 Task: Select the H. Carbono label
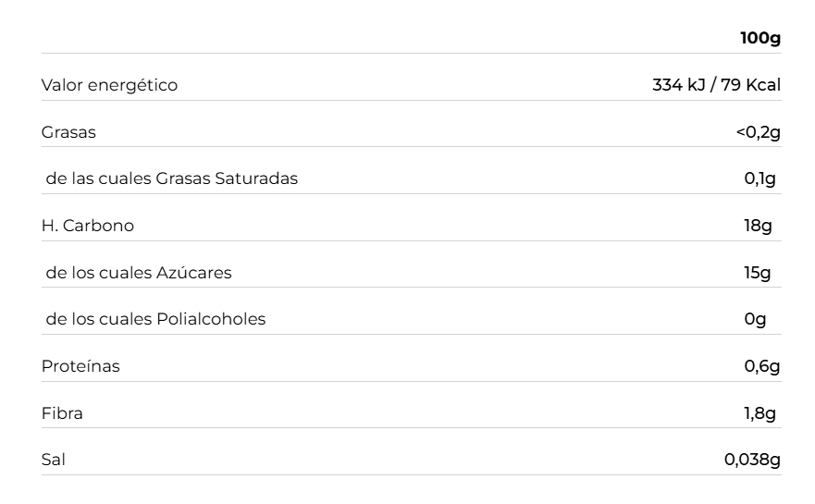click(x=88, y=226)
